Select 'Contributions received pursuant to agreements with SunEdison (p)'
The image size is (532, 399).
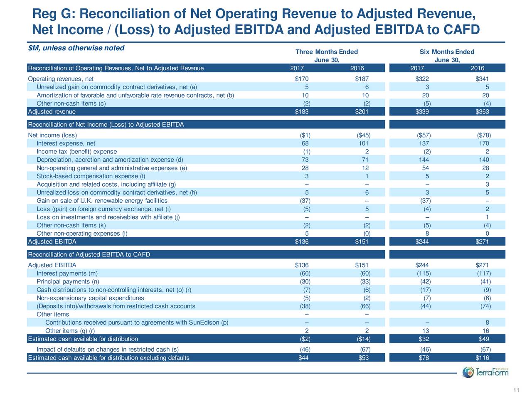(137, 323)
